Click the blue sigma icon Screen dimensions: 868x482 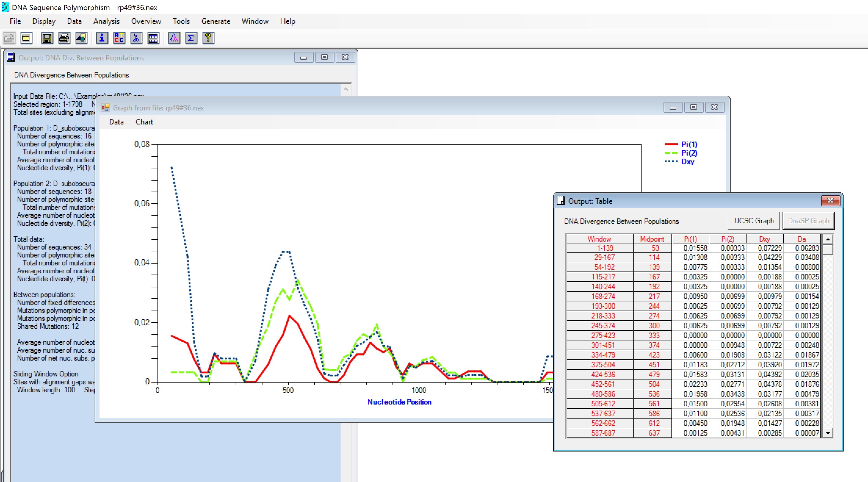[x=191, y=38]
